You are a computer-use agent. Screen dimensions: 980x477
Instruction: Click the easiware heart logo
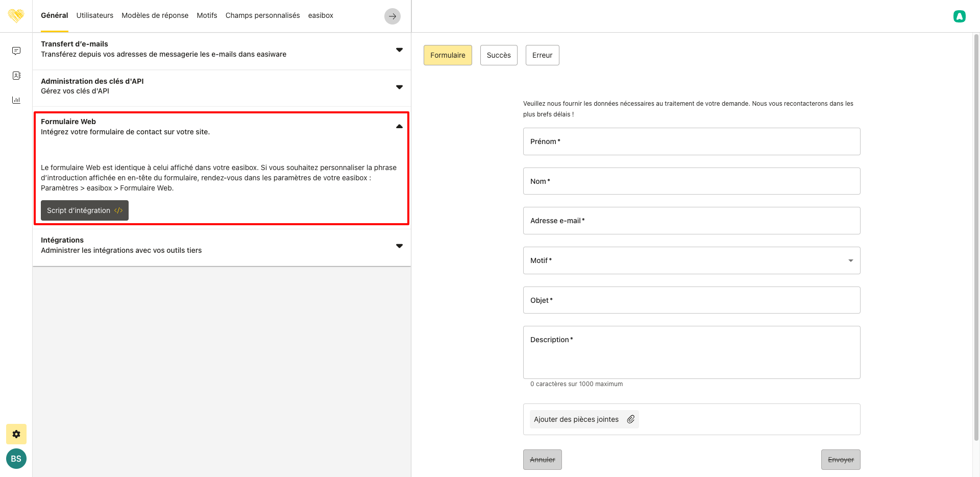(x=16, y=15)
